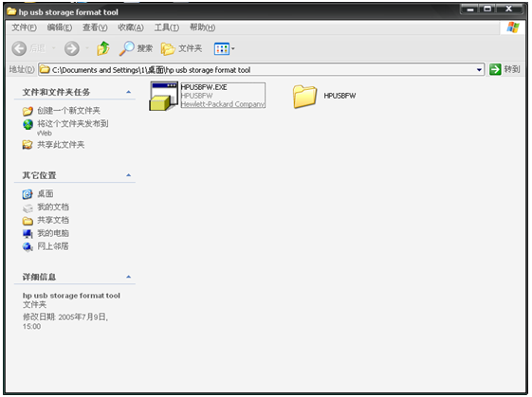Toggle the Folders (文件夹) pane button
Screen dimensions: 532x397
coord(181,48)
